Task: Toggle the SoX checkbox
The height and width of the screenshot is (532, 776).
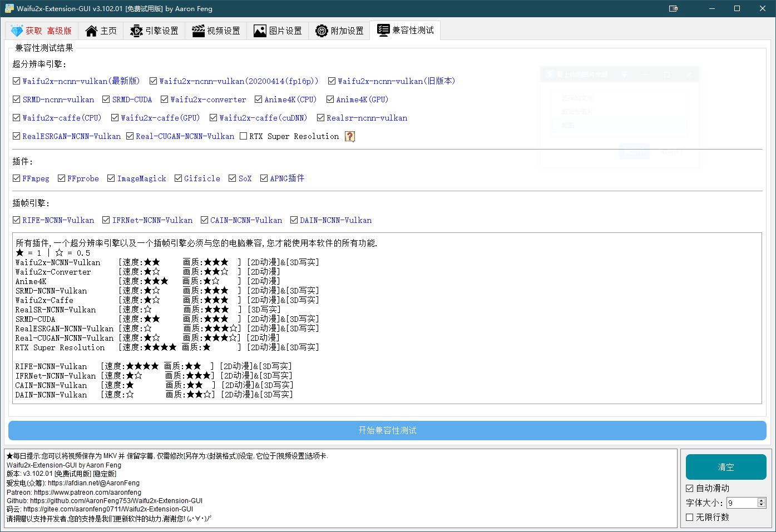Action: point(233,178)
